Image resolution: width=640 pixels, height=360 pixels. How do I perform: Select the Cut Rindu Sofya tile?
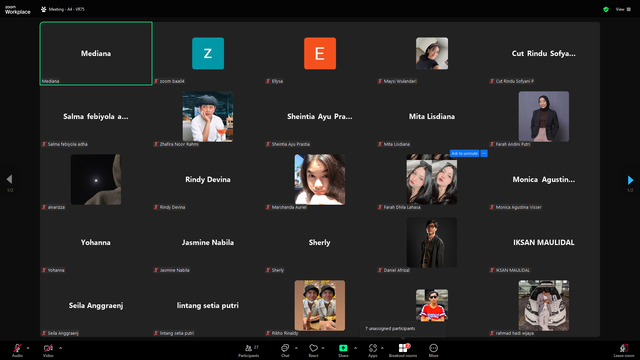click(x=544, y=53)
